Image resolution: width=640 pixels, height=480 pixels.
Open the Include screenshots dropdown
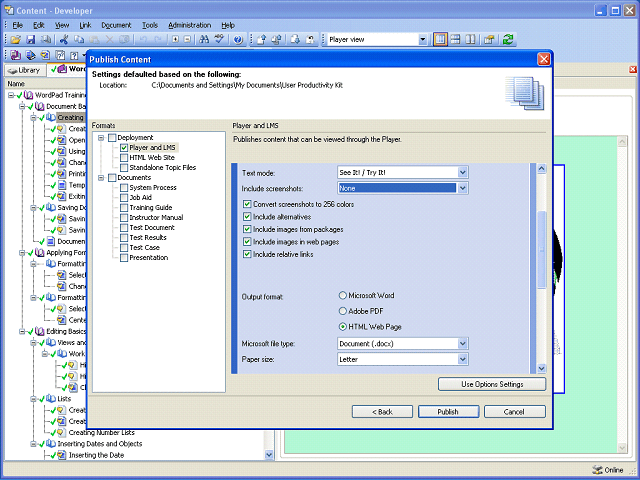click(462, 188)
